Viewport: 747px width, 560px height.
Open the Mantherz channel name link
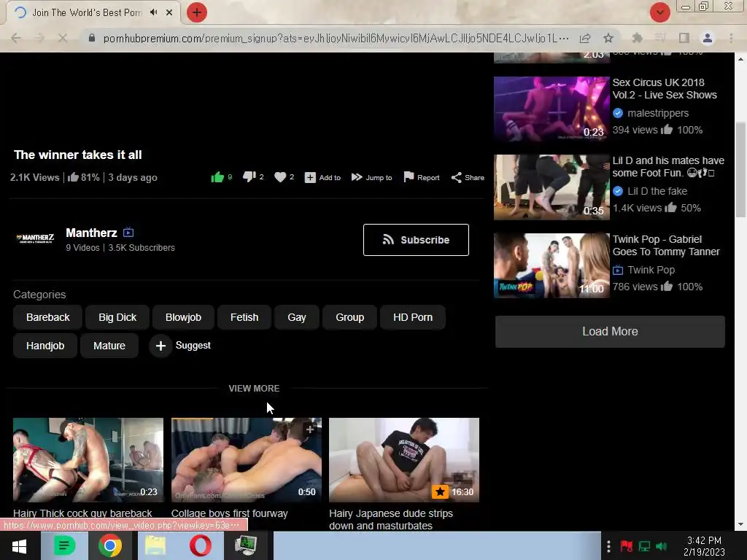click(91, 233)
